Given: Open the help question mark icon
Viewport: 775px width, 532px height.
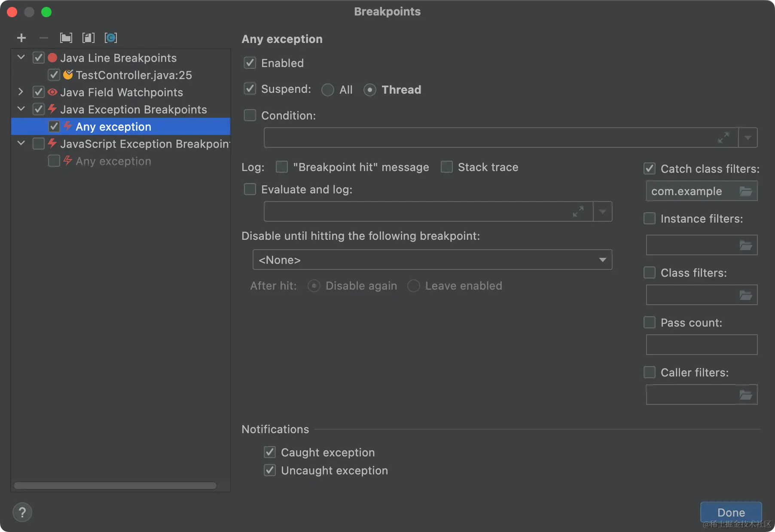Looking at the screenshot, I should 22,512.
